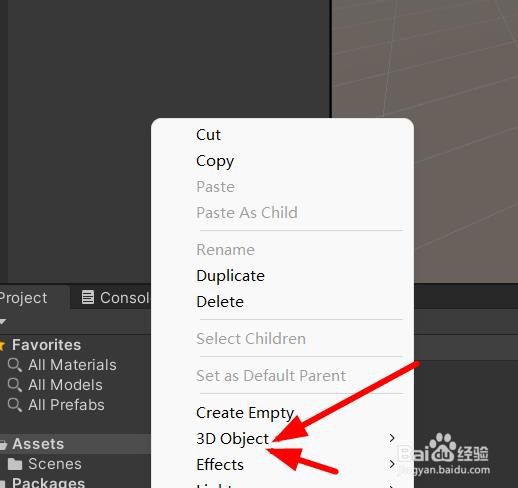The height and width of the screenshot is (488, 518).
Task: Click the All Materials search icon
Action: 15,365
